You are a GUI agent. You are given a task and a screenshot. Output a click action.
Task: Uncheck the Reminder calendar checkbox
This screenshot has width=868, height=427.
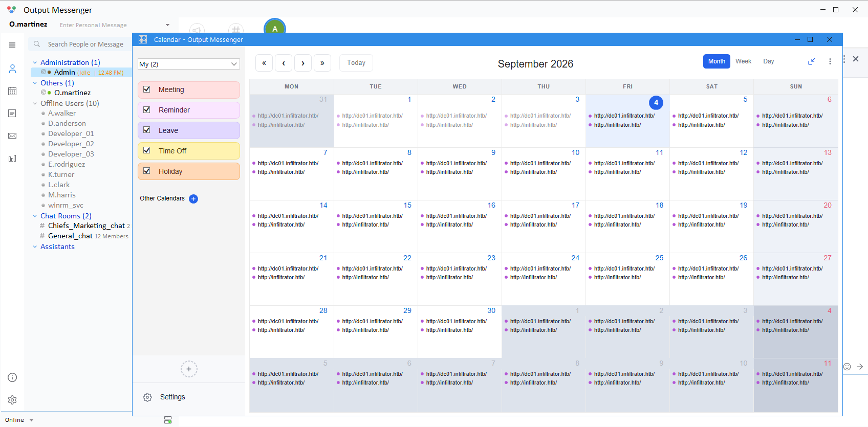(147, 110)
